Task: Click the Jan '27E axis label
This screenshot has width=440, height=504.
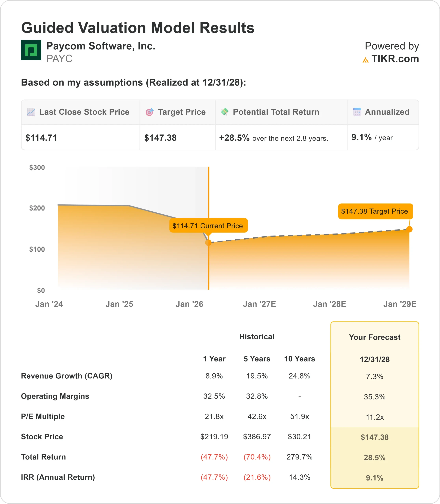Action: 259,304
